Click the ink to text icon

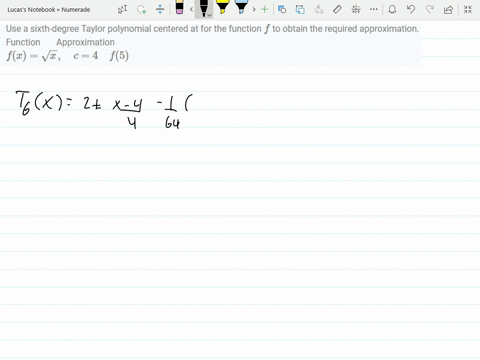(319, 9)
